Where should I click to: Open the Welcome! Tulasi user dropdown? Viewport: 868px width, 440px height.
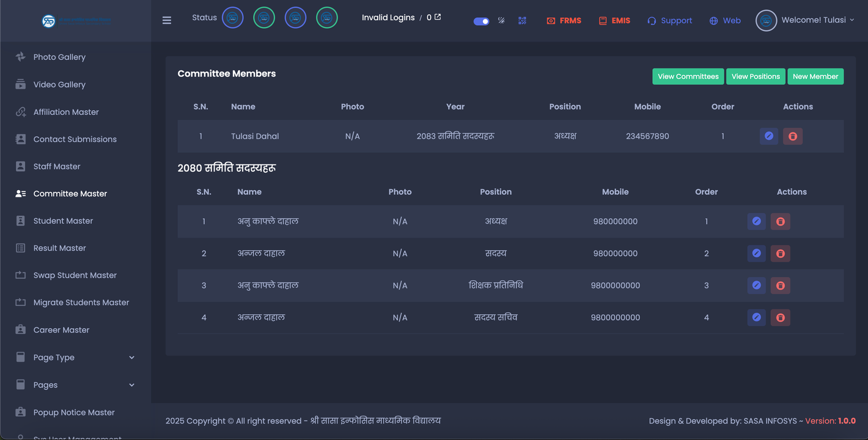point(805,20)
